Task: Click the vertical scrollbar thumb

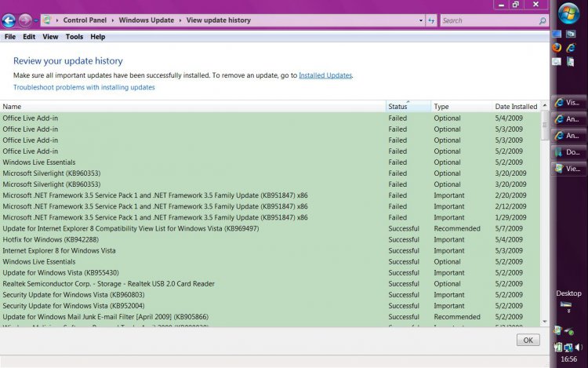Action: coord(545,126)
